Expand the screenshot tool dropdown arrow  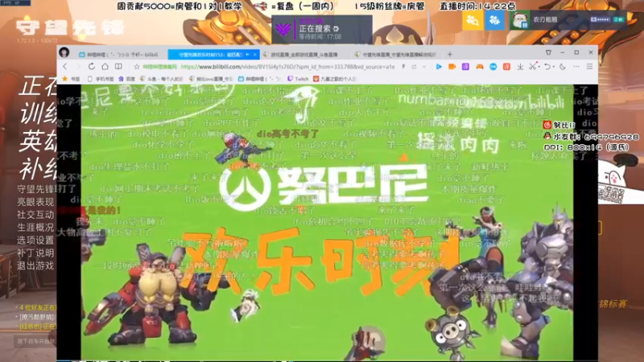(x=539, y=67)
